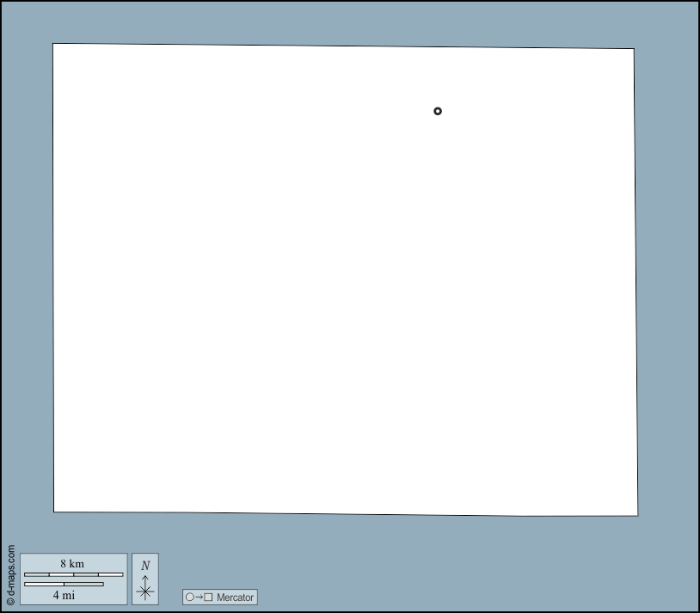Viewport: 700px width, 613px height.
Task: Click the top-left corner of the map outline
Action: (x=53, y=44)
